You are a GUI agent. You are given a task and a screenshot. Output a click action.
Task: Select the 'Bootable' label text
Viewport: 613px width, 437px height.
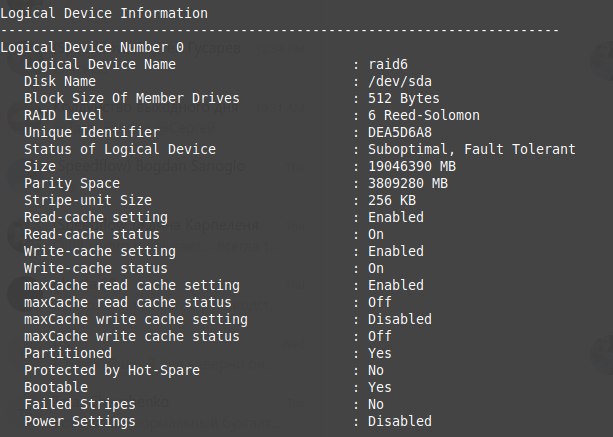pos(56,387)
